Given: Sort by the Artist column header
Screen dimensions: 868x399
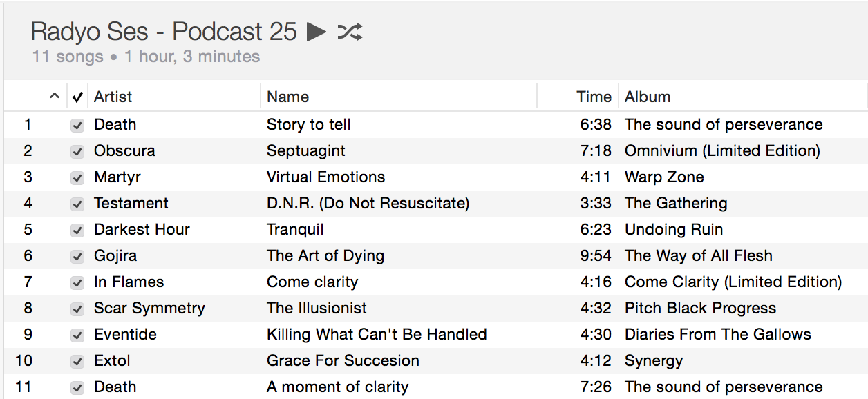Looking at the screenshot, I should tap(174, 97).
